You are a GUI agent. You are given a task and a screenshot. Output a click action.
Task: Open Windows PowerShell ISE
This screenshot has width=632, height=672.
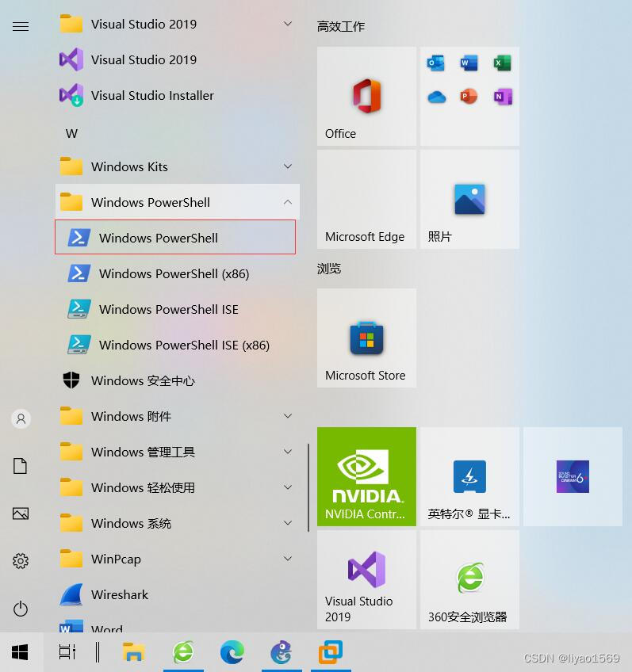click(178, 309)
